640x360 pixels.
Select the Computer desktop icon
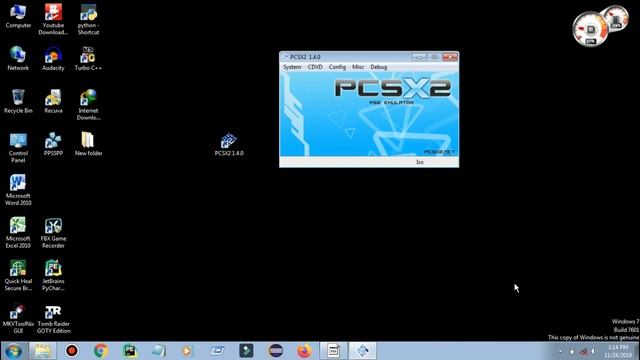[18, 17]
